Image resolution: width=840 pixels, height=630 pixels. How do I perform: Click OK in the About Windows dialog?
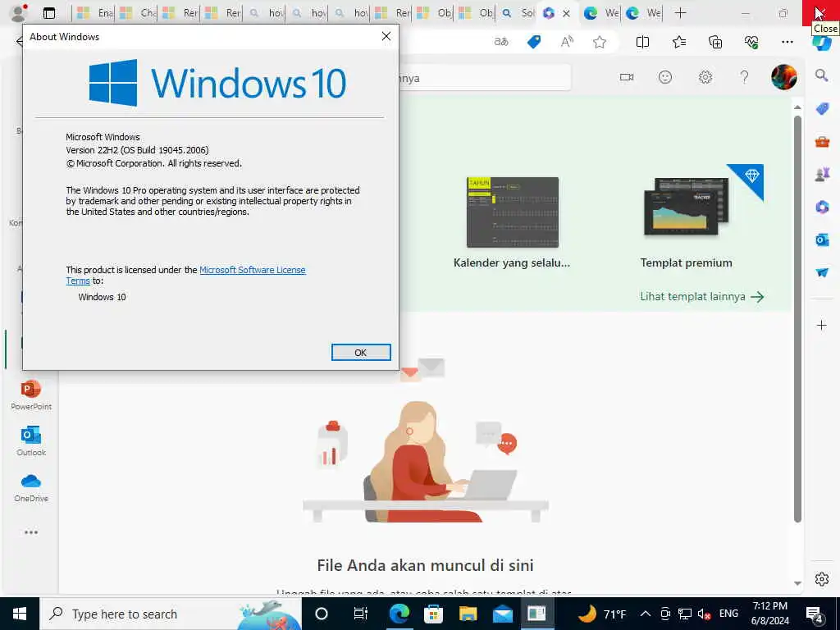pos(361,353)
